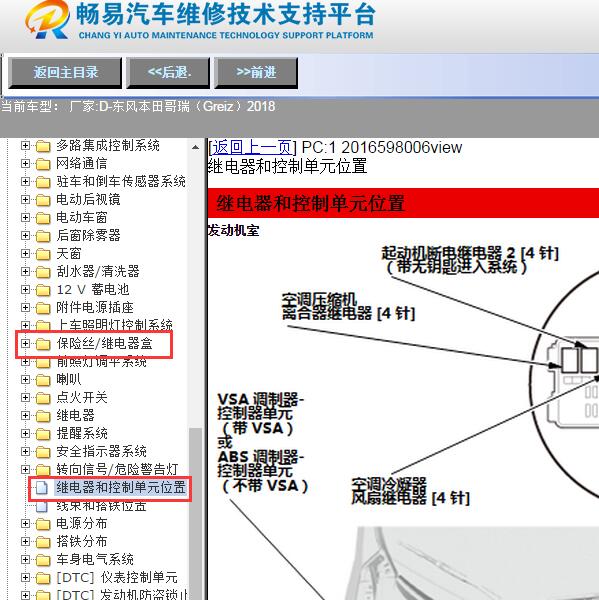Expand [DTC] 仪表控制单元 node
This screenshot has width=599, height=600.
(x=25, y=577)
